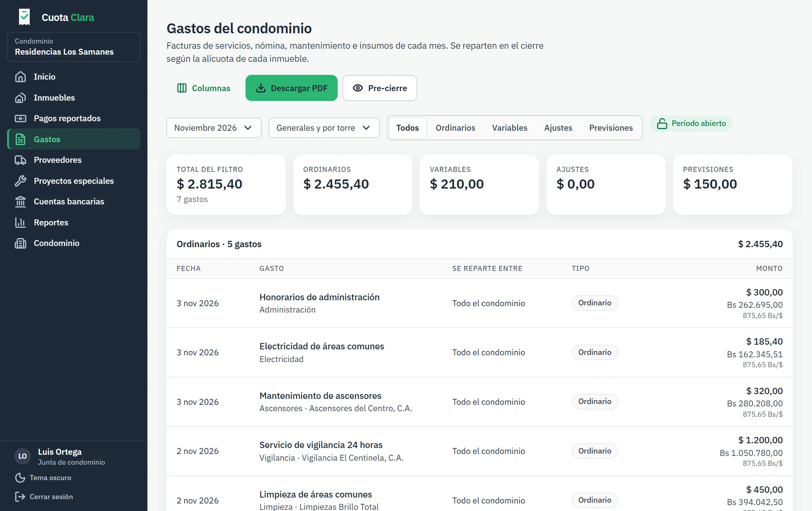Click the Residencias Los Samanes condominium selector
Viewport: 812px width, 511px height.
click(74, 47)
